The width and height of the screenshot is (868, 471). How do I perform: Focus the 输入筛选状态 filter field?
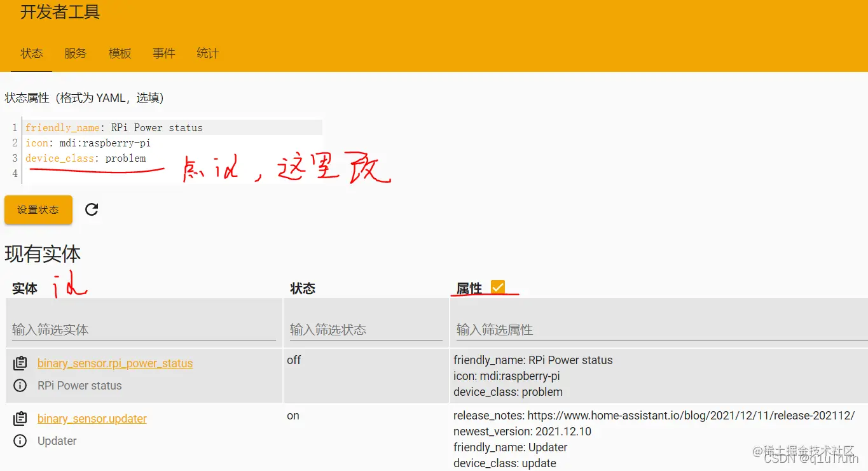(x=366, y=330)
